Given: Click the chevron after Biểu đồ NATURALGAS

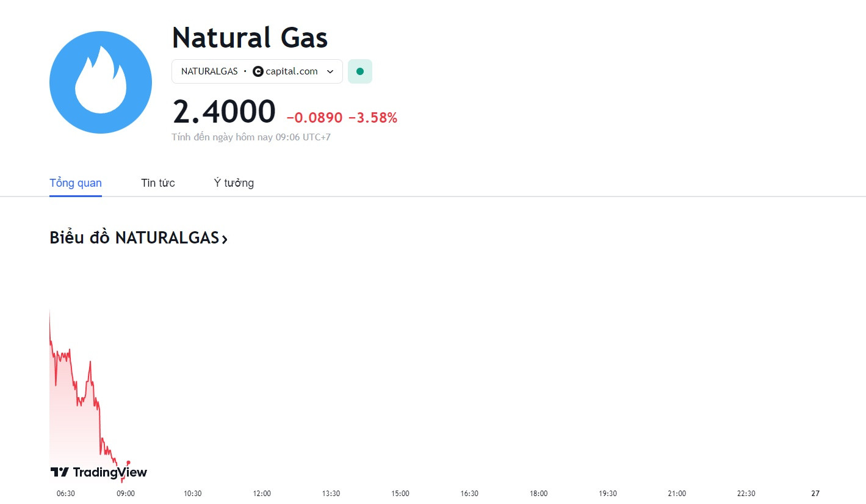Looking at the screenshot, I should (225, 239).
